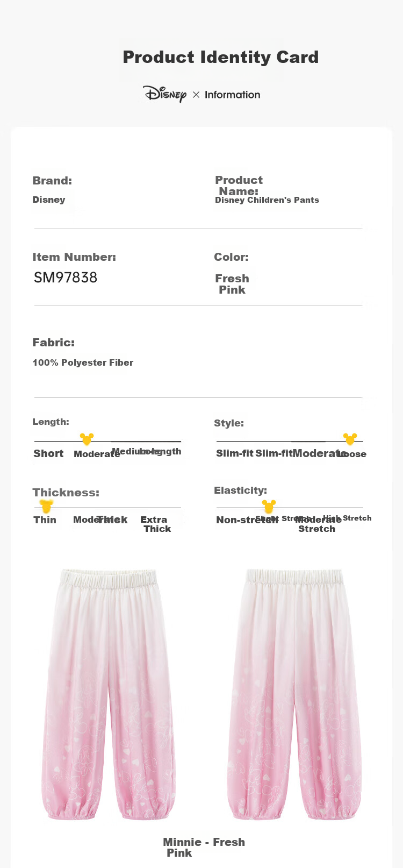403x868 pixels.
Task: Click the Mickey marker on the Elasticity scale
Action: pos(269,506)
